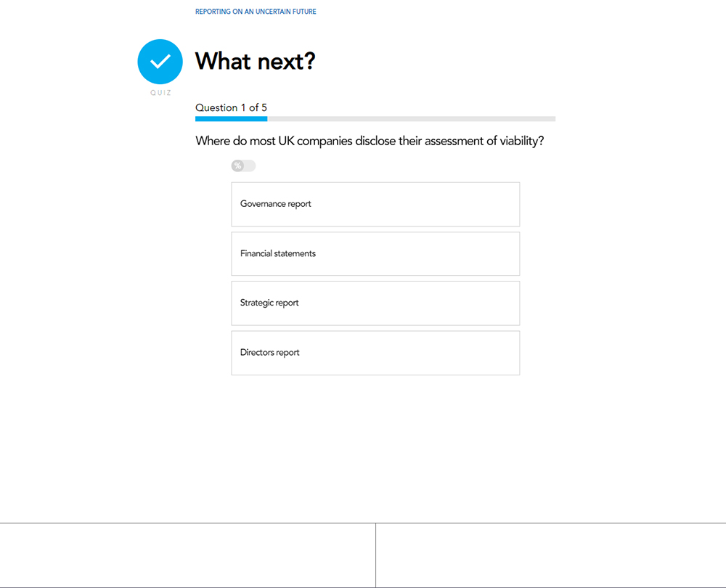The height and width of the screenshot is (588, 726).
Task: Click the number "5" in the question counter
Action: coord(264,107)
